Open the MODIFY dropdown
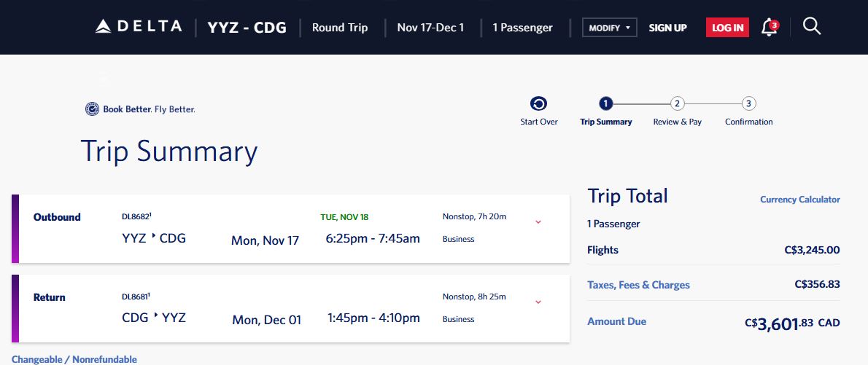 point(610,27)
